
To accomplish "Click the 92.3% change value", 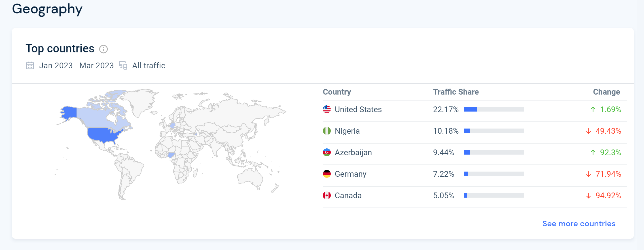I will click(611, 152).
